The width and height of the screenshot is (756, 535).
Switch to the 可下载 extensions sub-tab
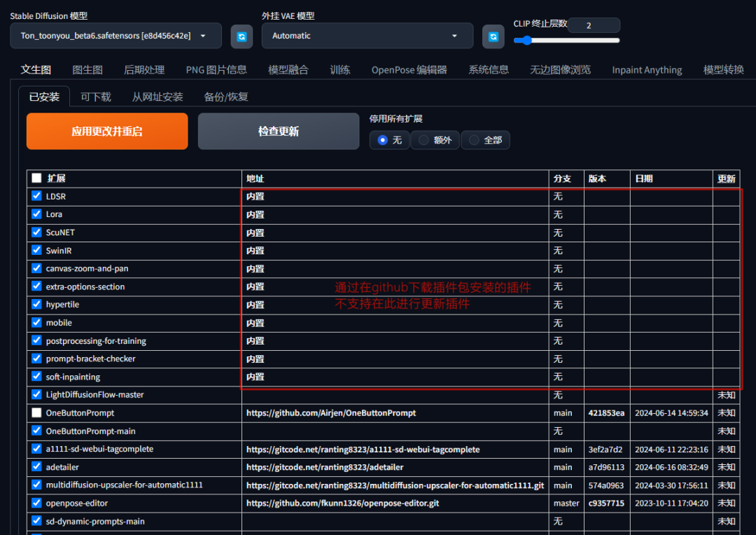pos(95,97)
